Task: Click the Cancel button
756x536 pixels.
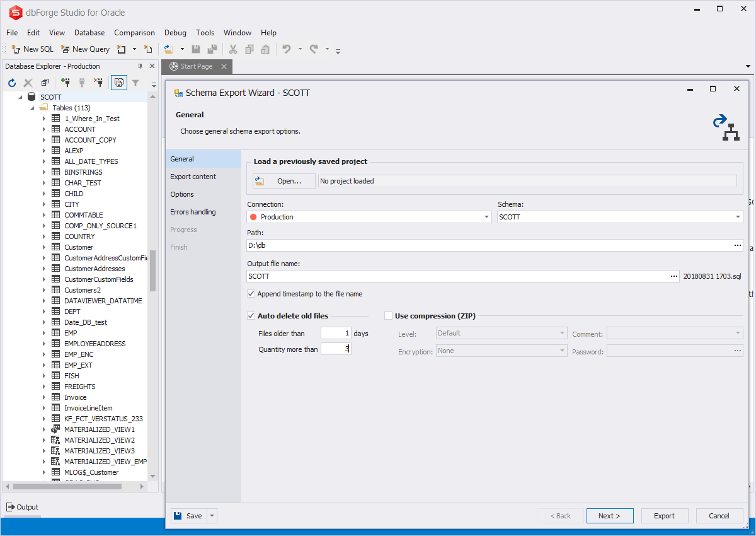Action: coord(719,516)
